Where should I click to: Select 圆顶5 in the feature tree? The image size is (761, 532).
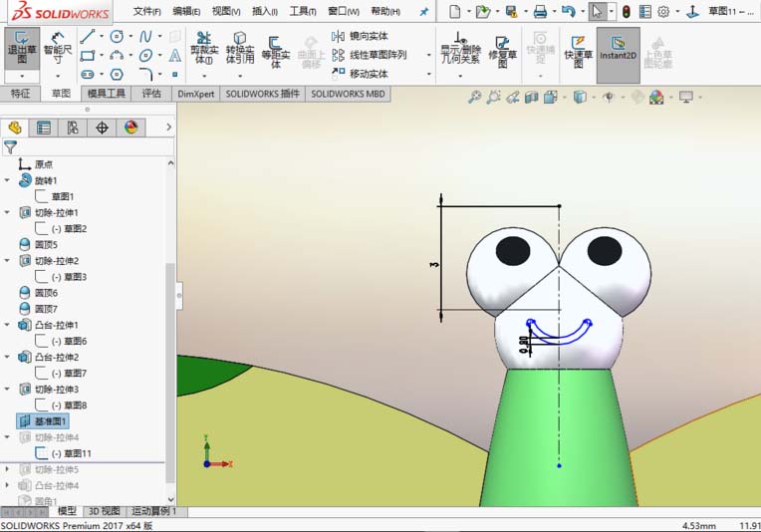[38, 245]
